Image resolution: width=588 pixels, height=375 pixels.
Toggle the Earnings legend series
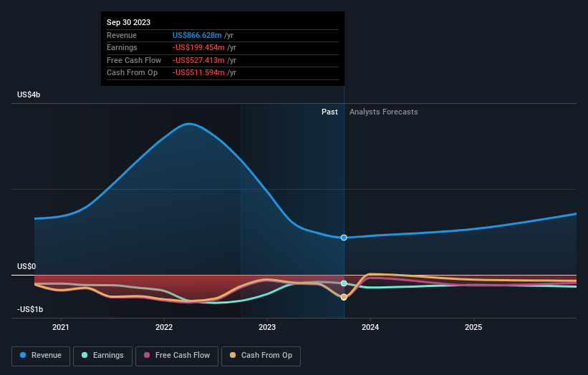(x=102, y=356)
